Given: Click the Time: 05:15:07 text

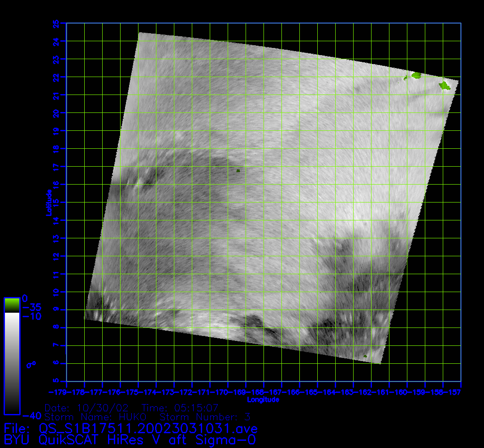Looking at the screenshot, I should (x=180, y=408).
